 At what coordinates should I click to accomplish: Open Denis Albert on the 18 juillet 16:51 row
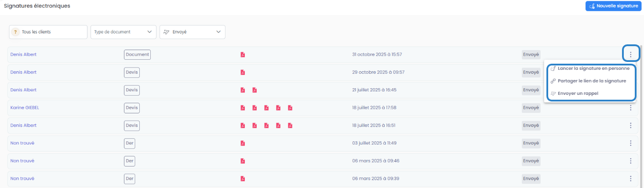[23, 125]
